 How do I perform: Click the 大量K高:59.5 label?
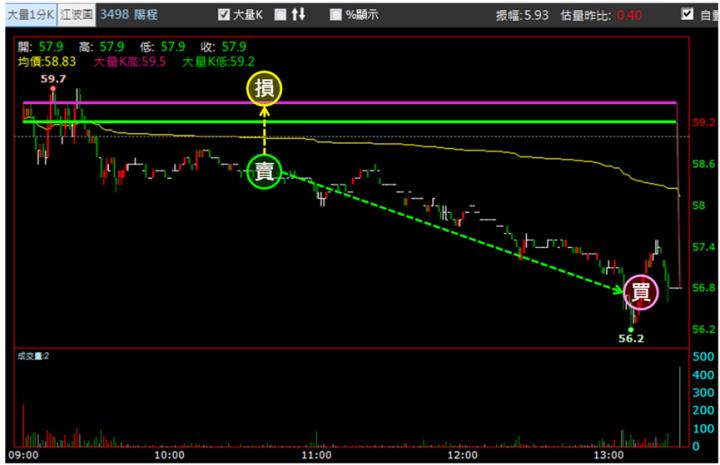pyautogui.click(x=129, y=62)
